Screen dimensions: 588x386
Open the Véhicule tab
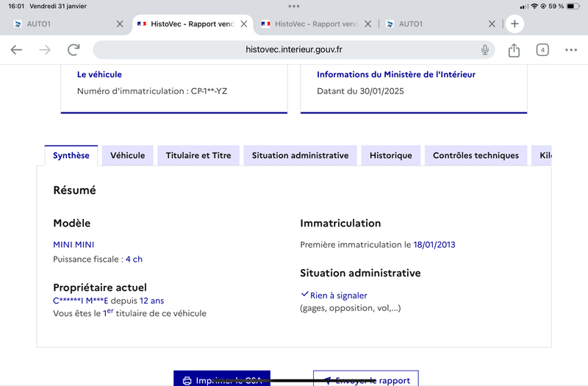point(127,155)
